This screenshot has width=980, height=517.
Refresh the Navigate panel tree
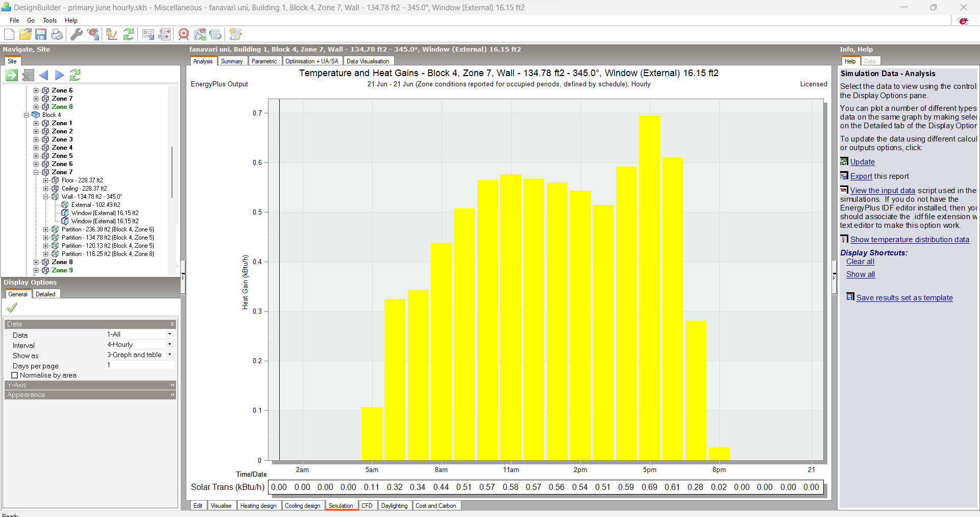(76, 75)
